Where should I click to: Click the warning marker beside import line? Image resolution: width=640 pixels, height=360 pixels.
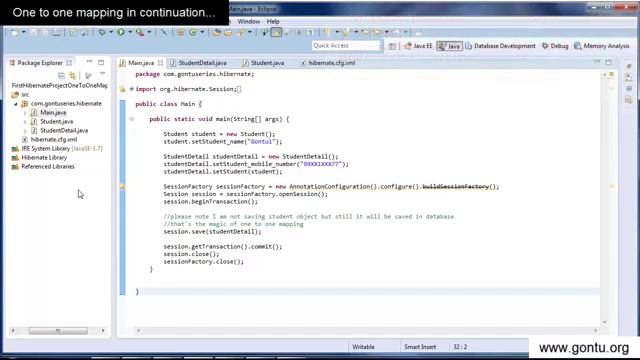(122, 89)
